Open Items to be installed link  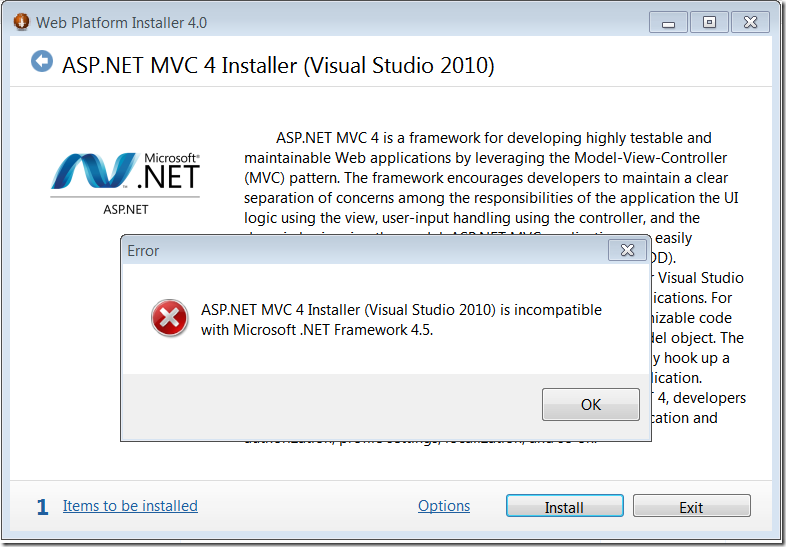click(x=130, y=505)
